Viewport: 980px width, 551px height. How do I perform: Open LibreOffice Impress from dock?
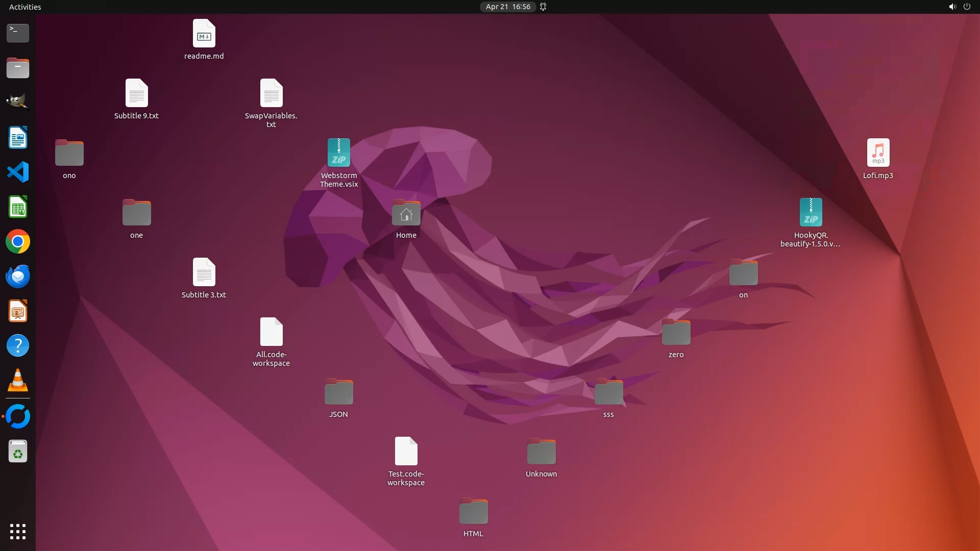click(x=18, y=311)
